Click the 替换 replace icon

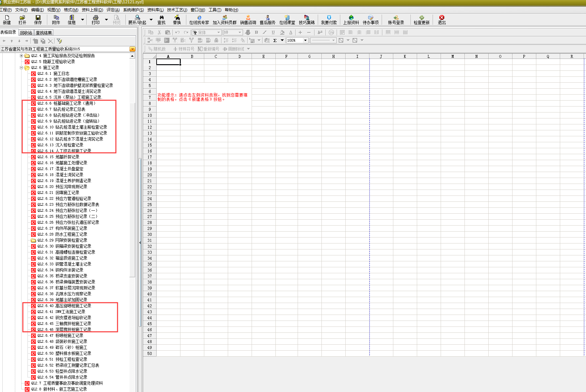click(x=177, y=20)
